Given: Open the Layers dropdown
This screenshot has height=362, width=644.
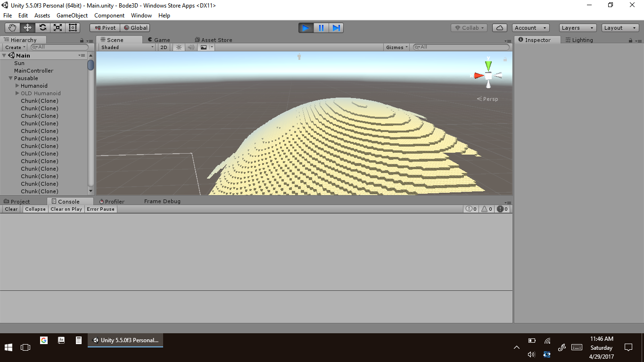Looking at the screenshot, I should click(578, 28).
